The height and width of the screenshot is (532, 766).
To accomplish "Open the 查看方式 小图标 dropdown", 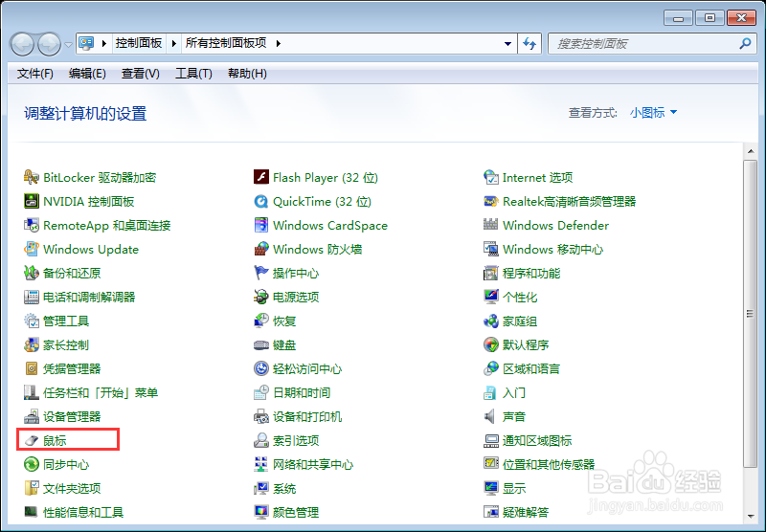I will click(654, 113).
